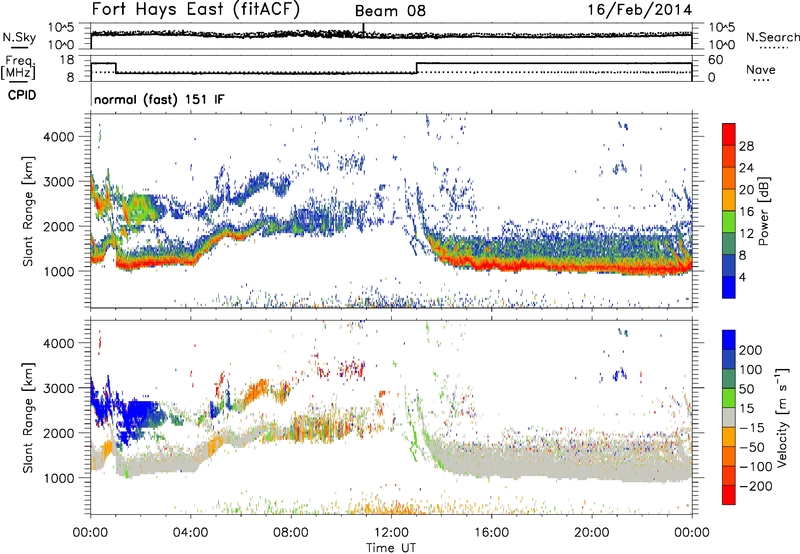Click the 'Freq. [MHz]' axis label
This screenshot has height=554, width=800.
tap(19, 69)
